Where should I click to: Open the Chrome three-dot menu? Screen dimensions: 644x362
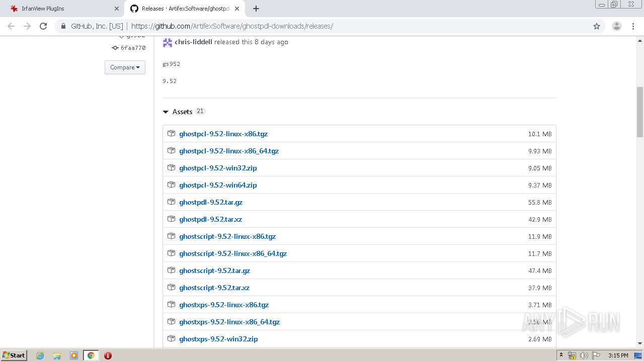point(633,26)
